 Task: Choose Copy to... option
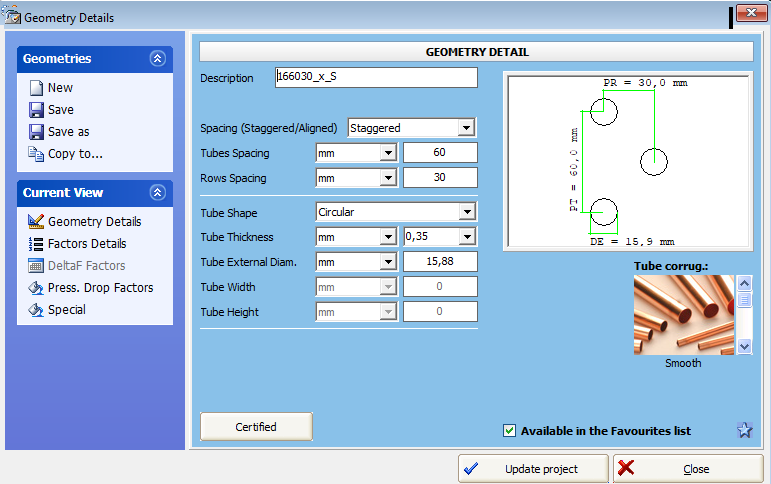click(75, 154)
